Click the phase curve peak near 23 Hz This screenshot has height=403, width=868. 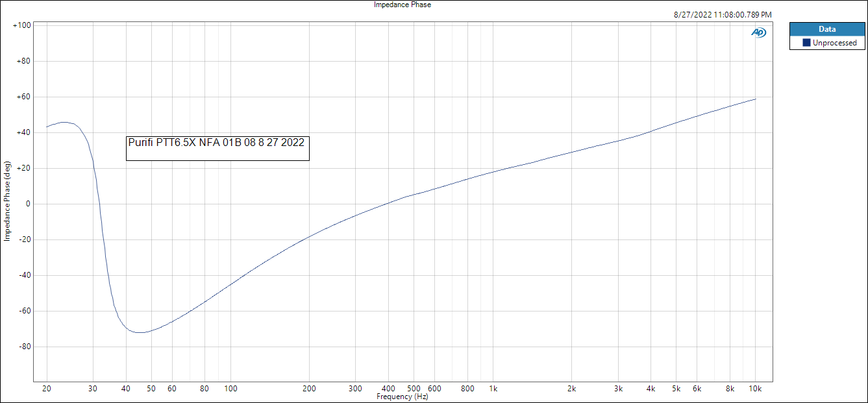point(64,122)
